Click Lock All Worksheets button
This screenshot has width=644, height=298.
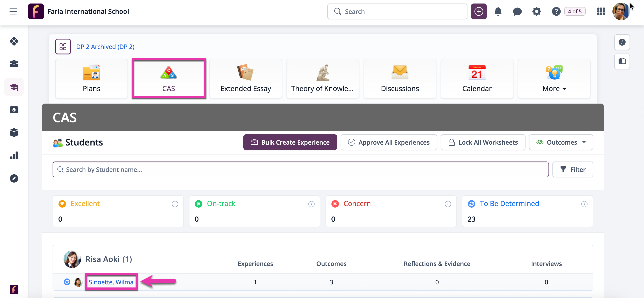pos(483,142)
